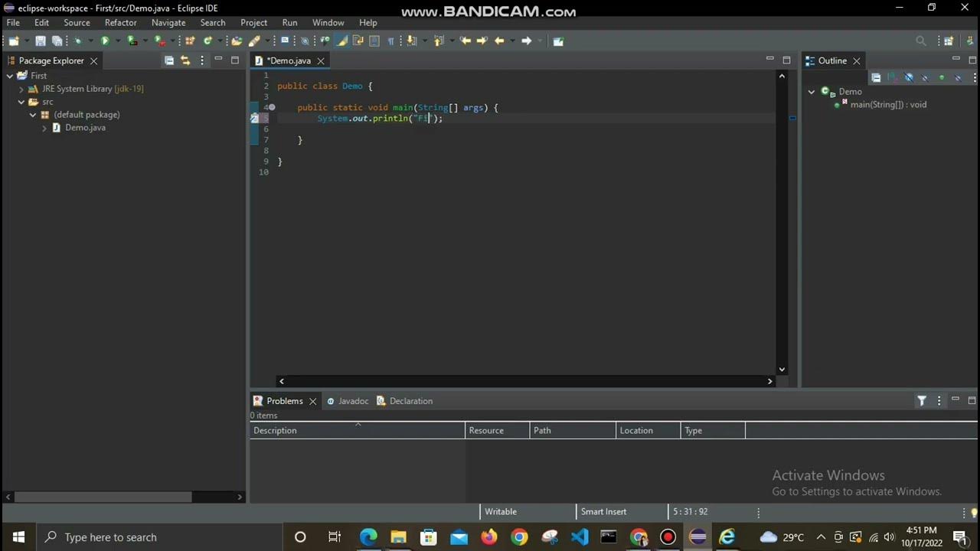980x551 pixels.
Task: Toggle Link with Editor in Package Explorer
Action: [185, 60]
